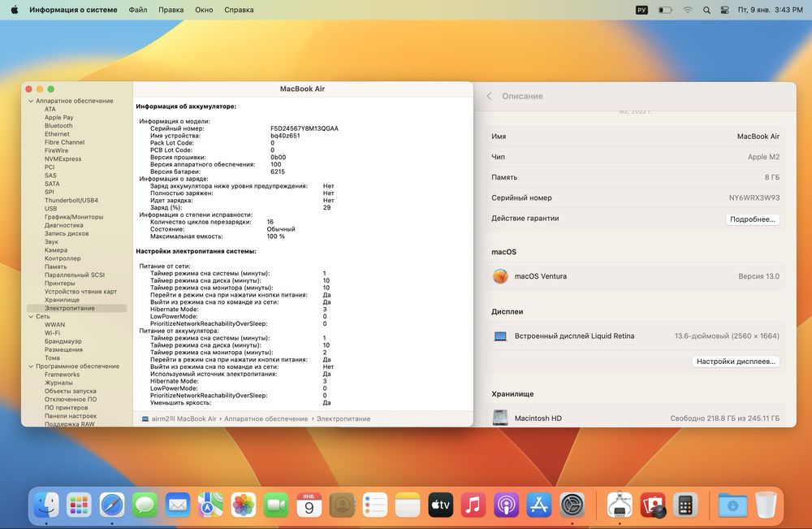Open Control Center in menu bar
812x529 pixels.
(x=724, y=10)
